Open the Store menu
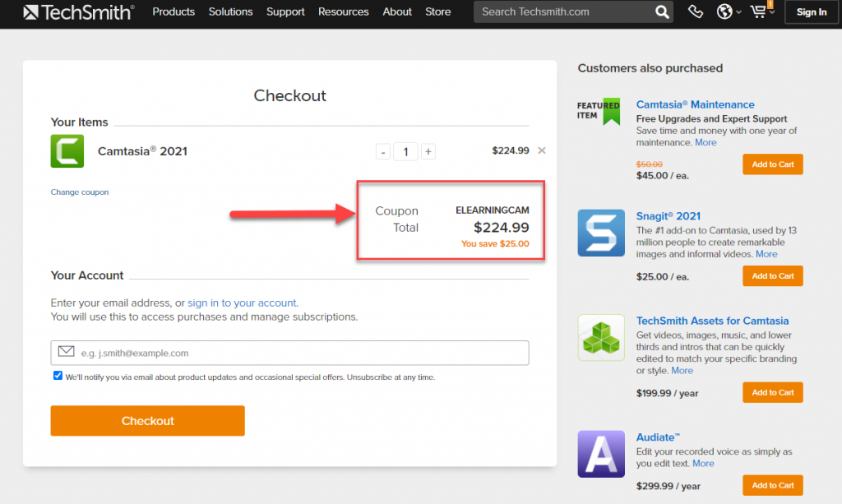 point(437,12)
